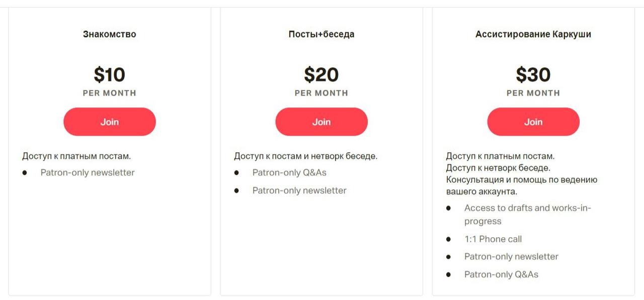Click 'Доступ к постам и нетворк беседе.' text
The image size is (644, 300).
coord(305,156)
